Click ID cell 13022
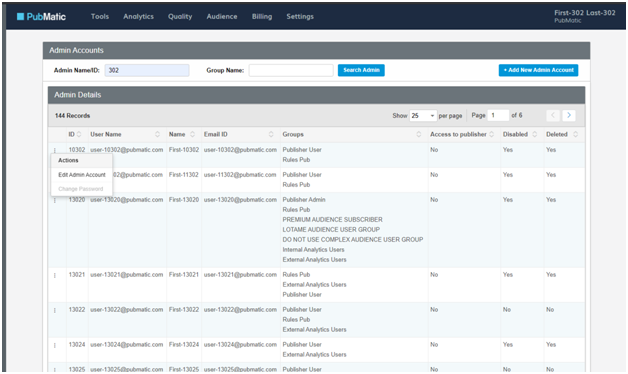This screenshot has height=374, width=628. tap(76, 309)
